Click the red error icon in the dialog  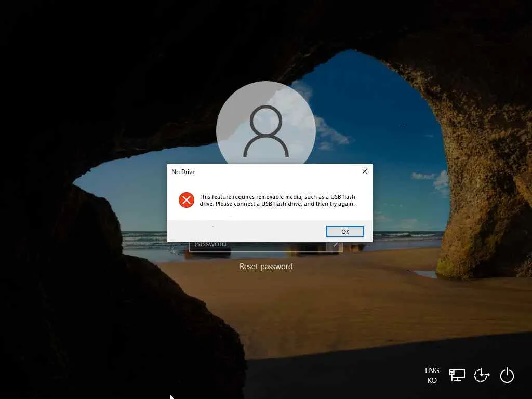(187, 200)
